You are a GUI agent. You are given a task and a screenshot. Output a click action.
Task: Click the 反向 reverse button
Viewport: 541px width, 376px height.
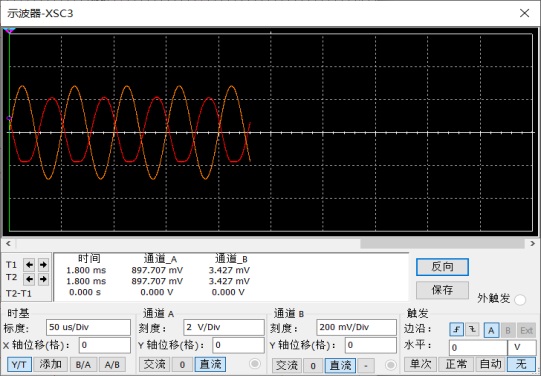(x=442, y=267)
